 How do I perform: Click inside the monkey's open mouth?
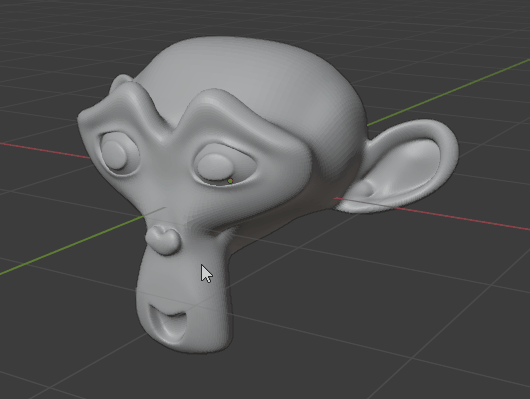coord(170,325)
